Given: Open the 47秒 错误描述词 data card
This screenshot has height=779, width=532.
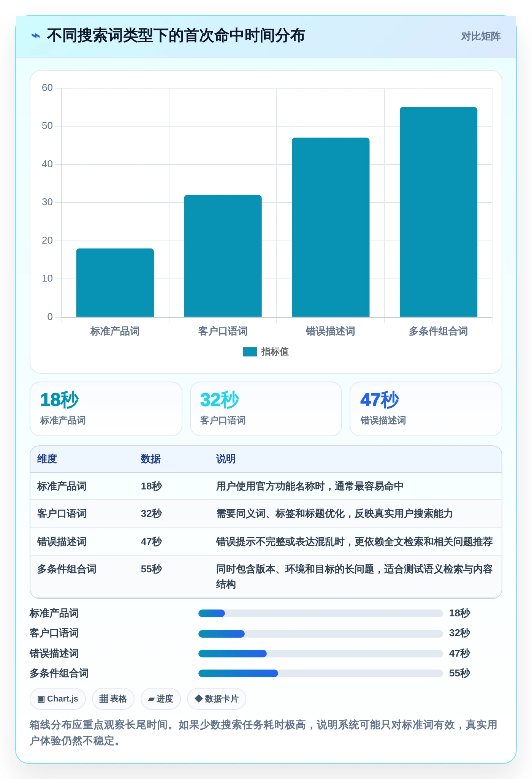Looking at the screenshot, I should 426,409.
